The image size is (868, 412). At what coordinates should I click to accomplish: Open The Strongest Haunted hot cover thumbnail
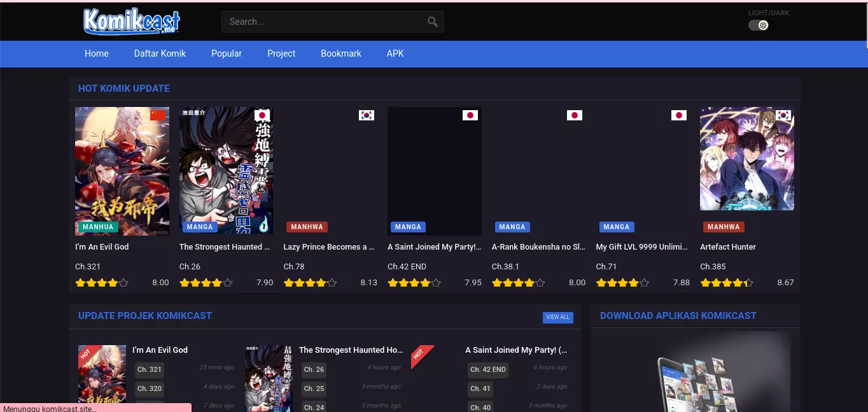(x=227, y=171)
